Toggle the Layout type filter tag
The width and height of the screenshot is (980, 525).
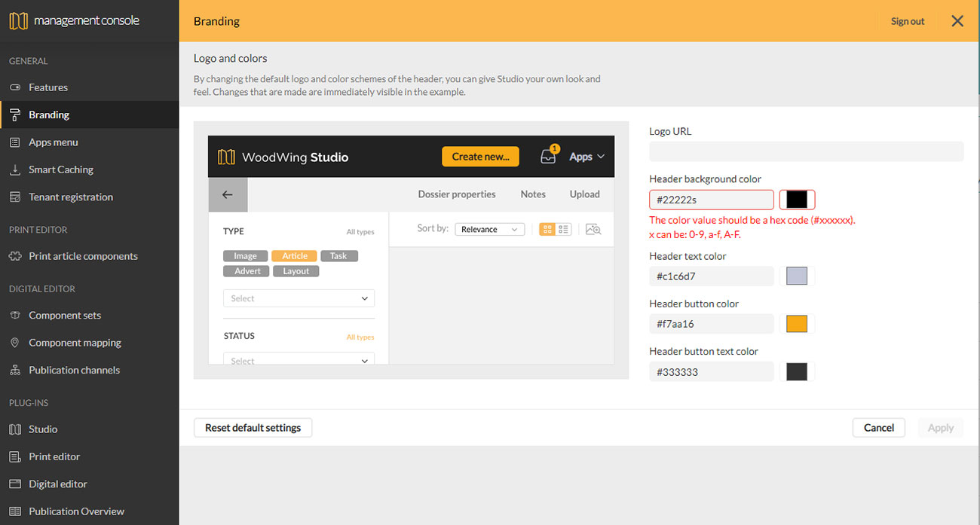296,271
